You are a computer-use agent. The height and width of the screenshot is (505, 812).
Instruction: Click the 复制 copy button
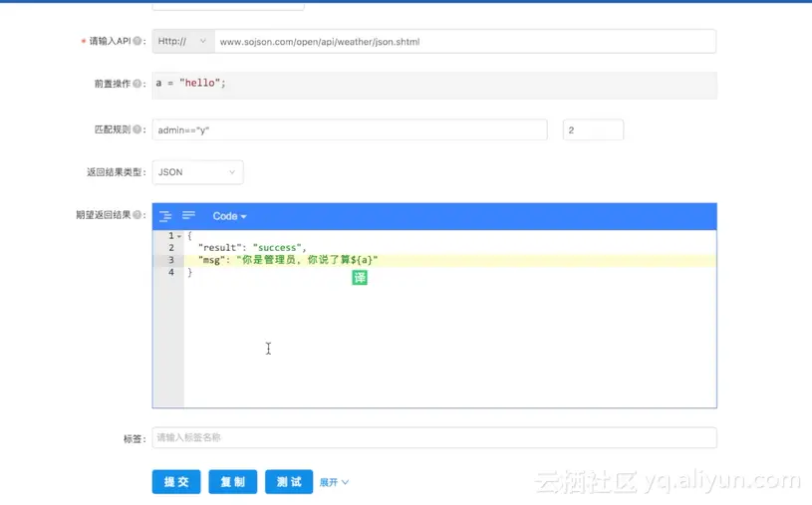pyautogui.click(x=232, y=482)
